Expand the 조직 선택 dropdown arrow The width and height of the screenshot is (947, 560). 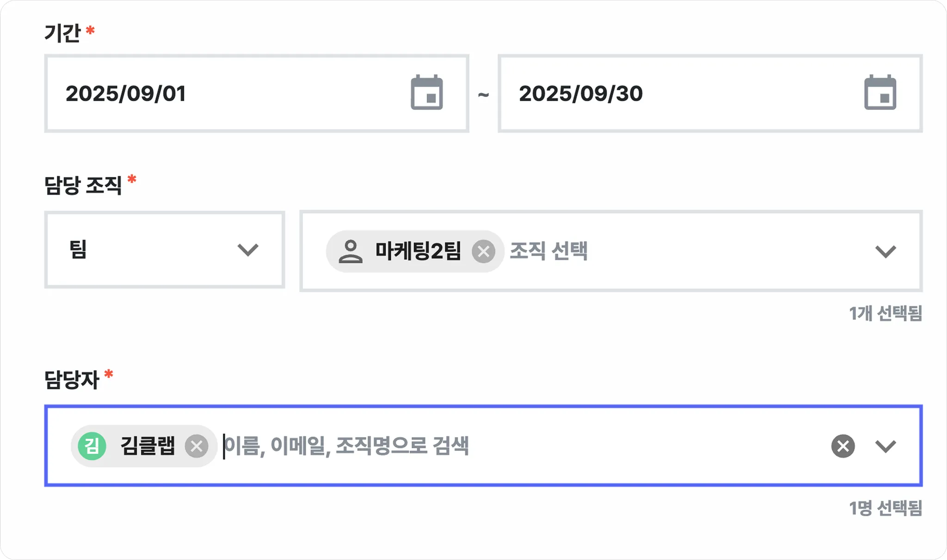pos(886,252)
